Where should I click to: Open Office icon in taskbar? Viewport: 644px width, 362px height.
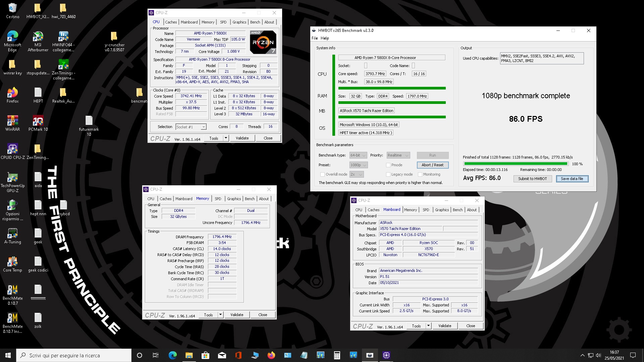(x=238, y=355)
